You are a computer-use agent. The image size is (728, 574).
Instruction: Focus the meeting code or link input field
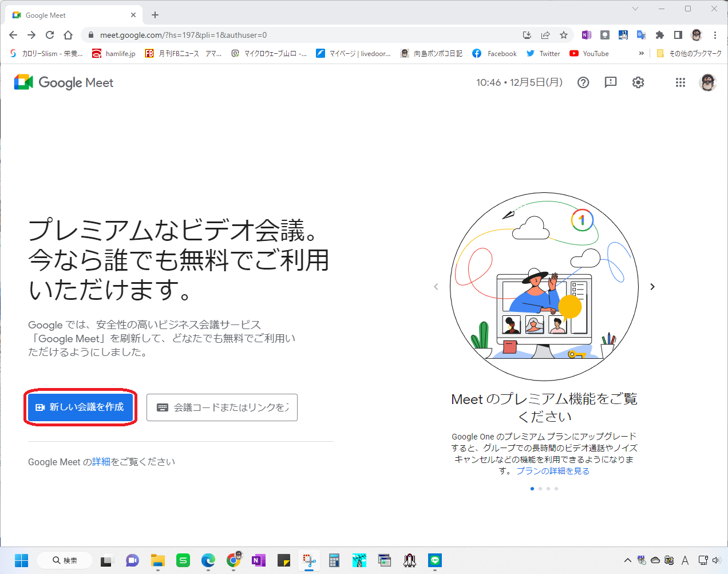point(222,407)
